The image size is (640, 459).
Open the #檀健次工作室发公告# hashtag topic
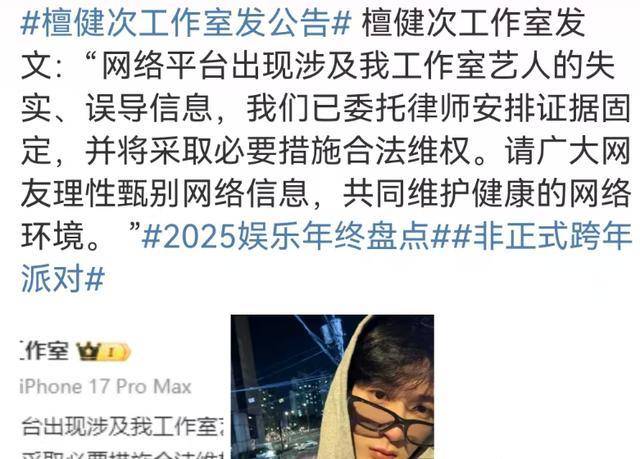click(186, 23)
